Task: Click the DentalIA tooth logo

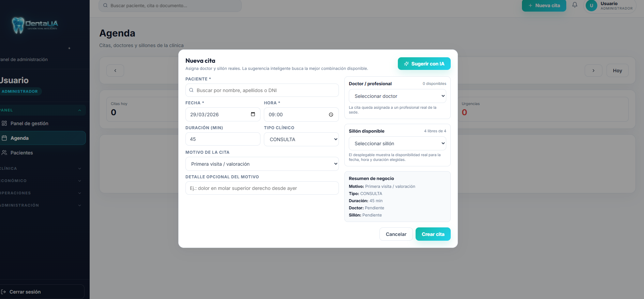Action: [18, 25]
